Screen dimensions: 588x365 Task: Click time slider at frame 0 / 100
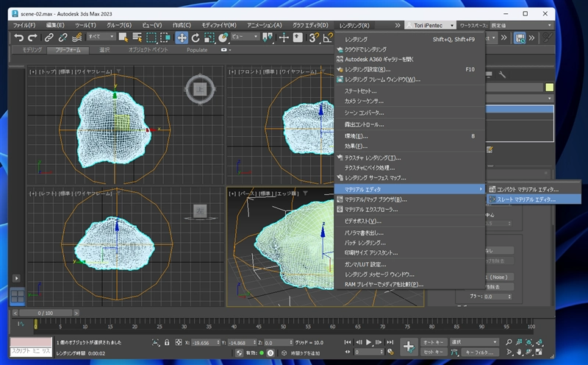[46, 313]
